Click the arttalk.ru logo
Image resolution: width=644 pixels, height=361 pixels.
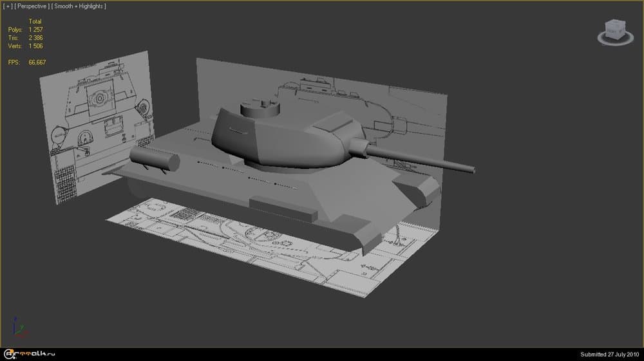click(32, 353)
